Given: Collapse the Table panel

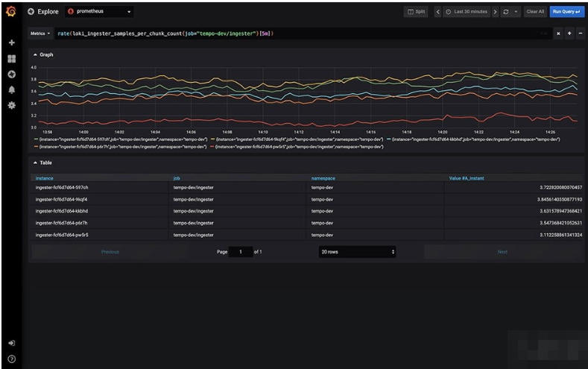Looking at the screenshot, I should pos(42,163).
